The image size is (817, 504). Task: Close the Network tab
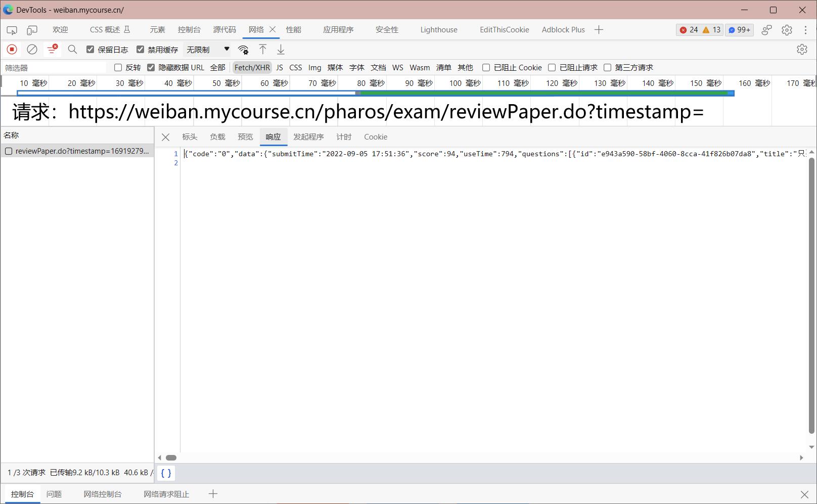pyautogui.click(x=273, y=29)
